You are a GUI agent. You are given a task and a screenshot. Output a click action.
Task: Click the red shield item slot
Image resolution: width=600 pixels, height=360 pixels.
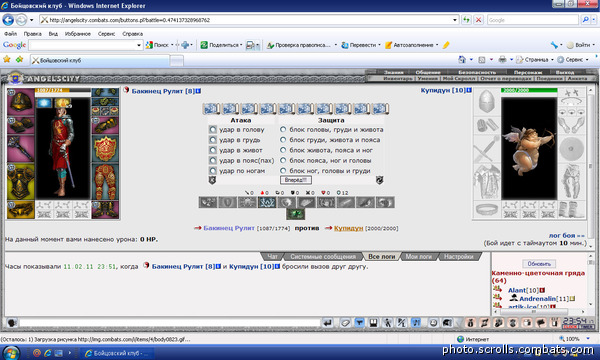pos(105,148)
